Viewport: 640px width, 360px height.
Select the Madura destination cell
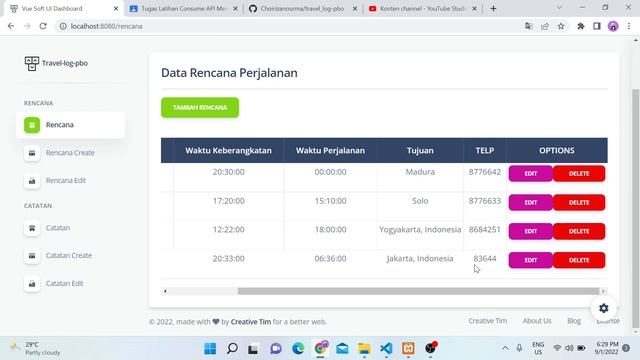click(420, 172)
